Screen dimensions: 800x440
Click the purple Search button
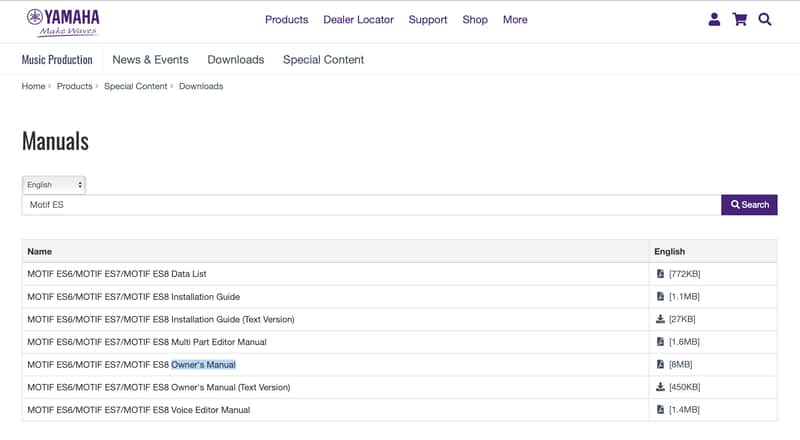coord(749,205)
